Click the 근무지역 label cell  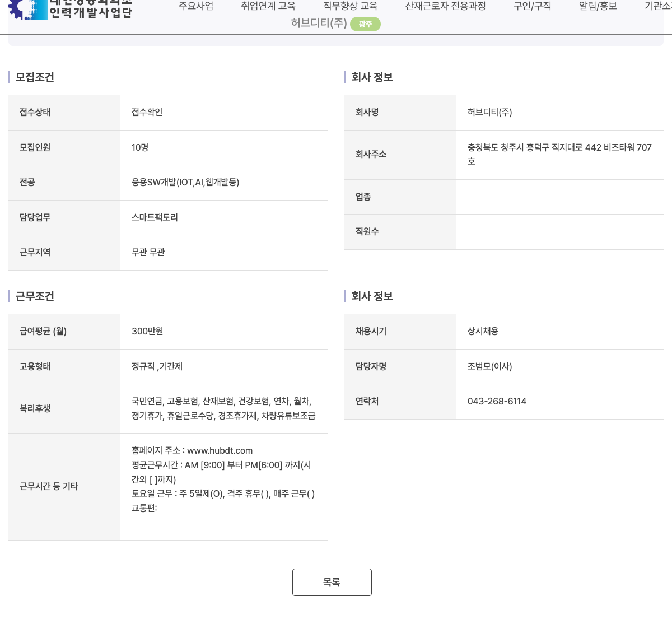(64, 253)
